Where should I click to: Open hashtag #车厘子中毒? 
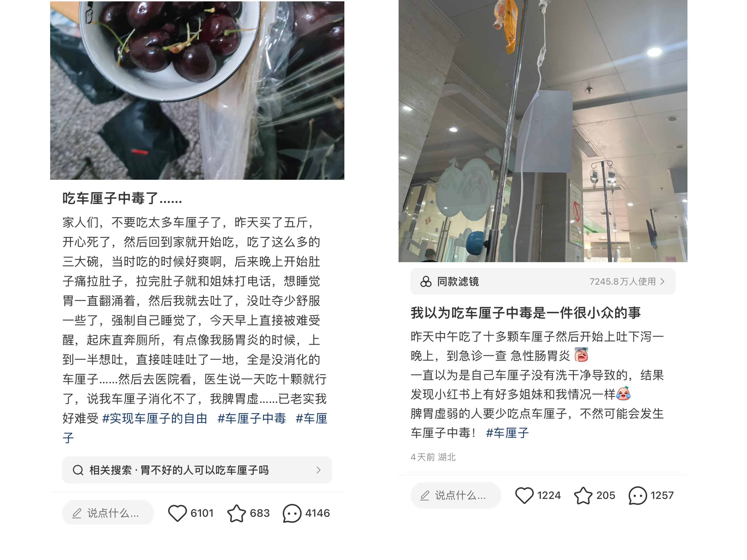pos(252,419)
